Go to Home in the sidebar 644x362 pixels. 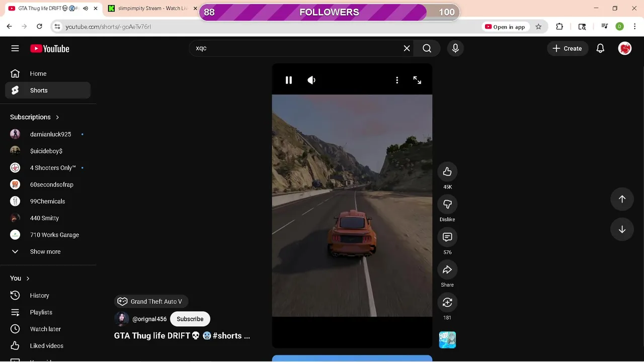click(x=48, y=73)
